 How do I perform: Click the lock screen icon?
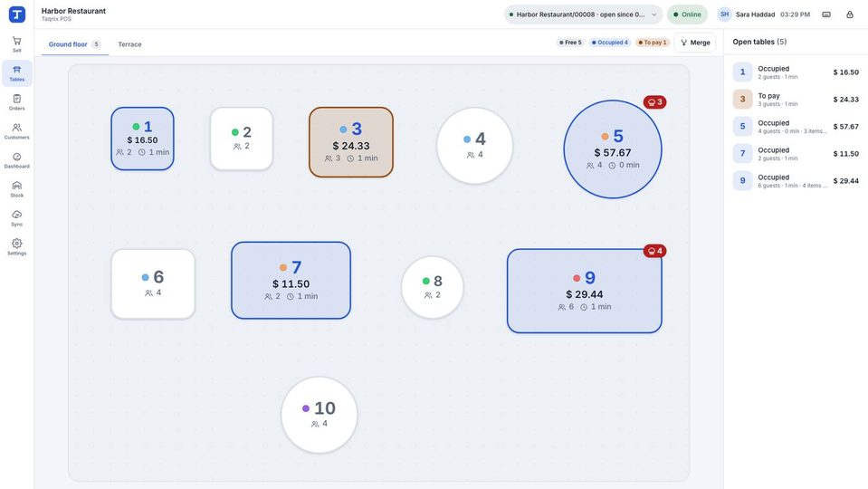tap(850, 14)
